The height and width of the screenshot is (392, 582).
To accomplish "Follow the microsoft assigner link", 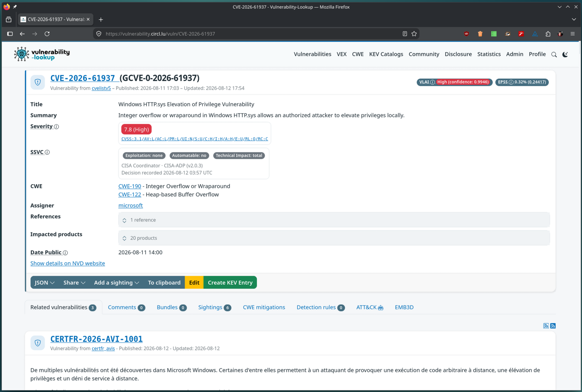I will click(x=131, y=206).
